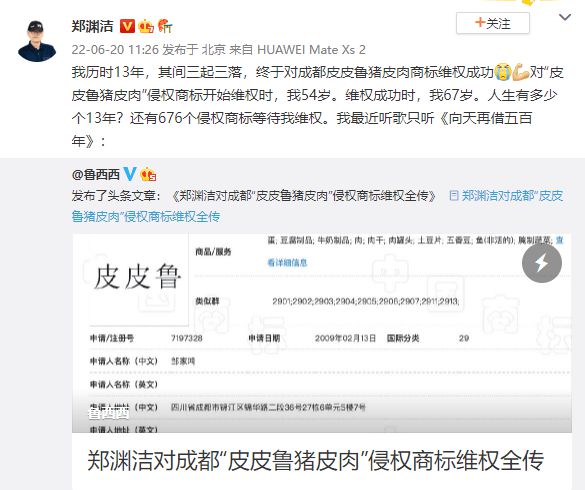The image size is (585, 490).
Task: Click the orange V verified badge
Action: coord(127,26)
